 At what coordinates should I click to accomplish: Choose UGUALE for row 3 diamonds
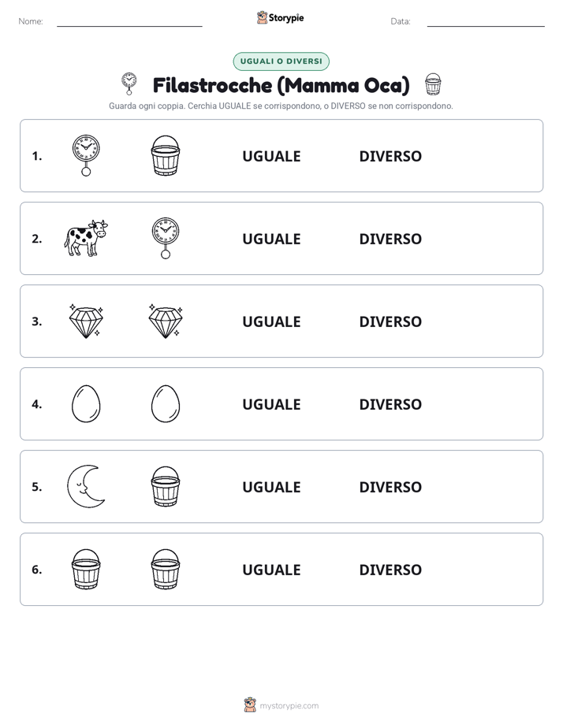(271, 321)
